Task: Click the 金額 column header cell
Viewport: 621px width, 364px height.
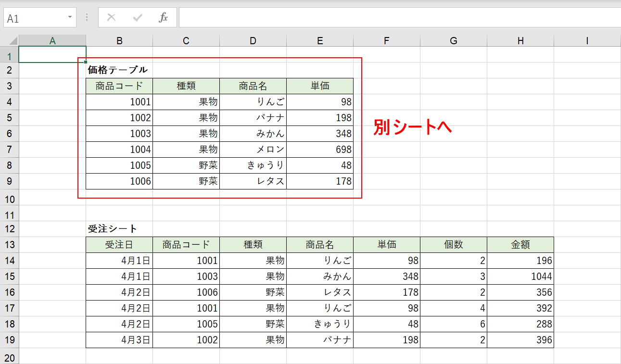Action: [x=520, y=244]
